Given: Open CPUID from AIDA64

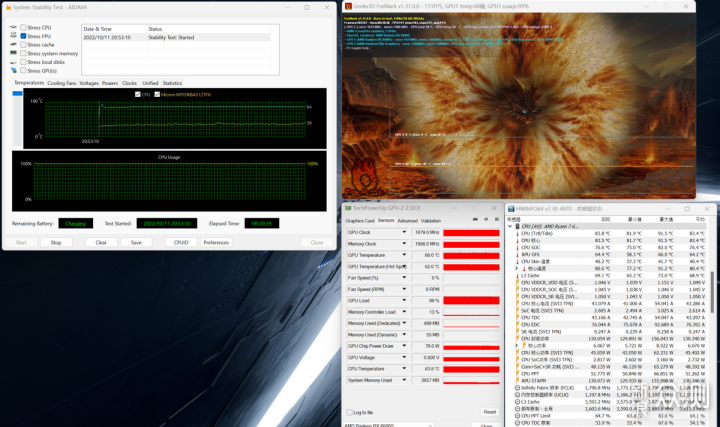Looking at the screenshot, I should (181, 242).
